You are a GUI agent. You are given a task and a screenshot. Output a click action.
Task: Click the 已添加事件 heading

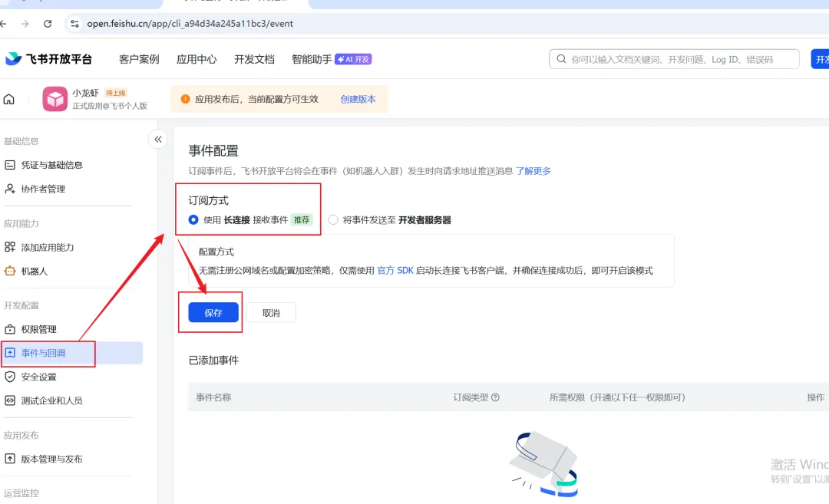pyautogui.click(x=213, y=361)
